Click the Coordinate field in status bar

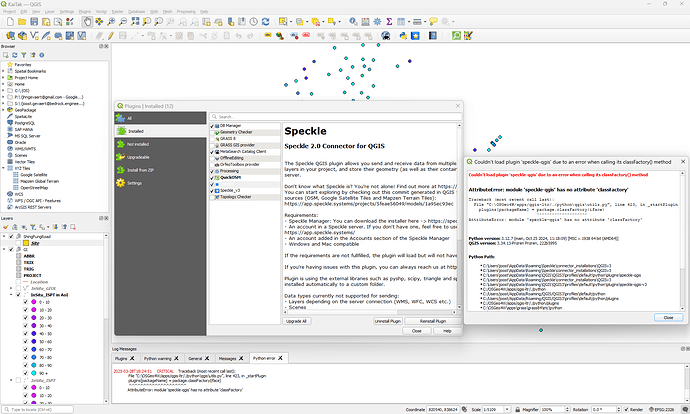coord(443,409)
